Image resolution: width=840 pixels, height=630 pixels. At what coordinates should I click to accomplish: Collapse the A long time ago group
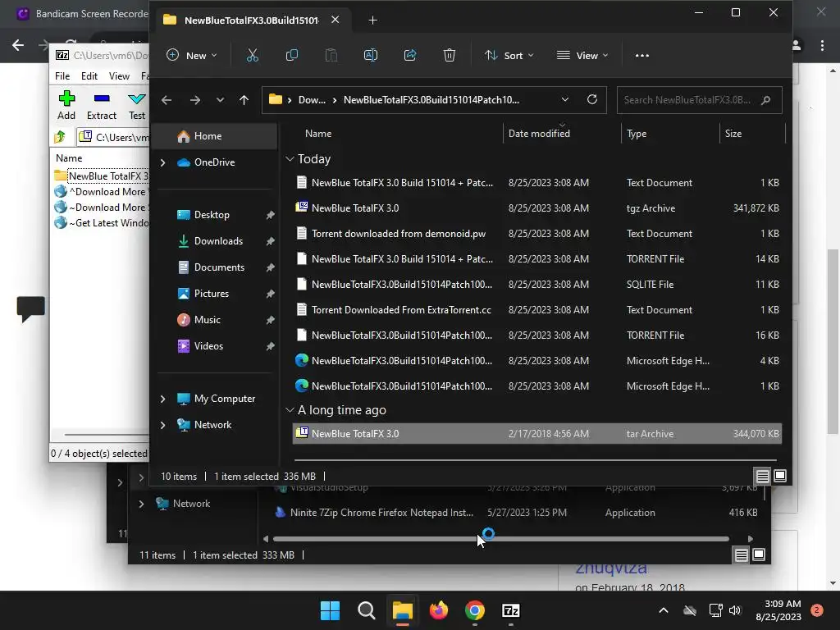pyautogui.click(x=290, y=410)
